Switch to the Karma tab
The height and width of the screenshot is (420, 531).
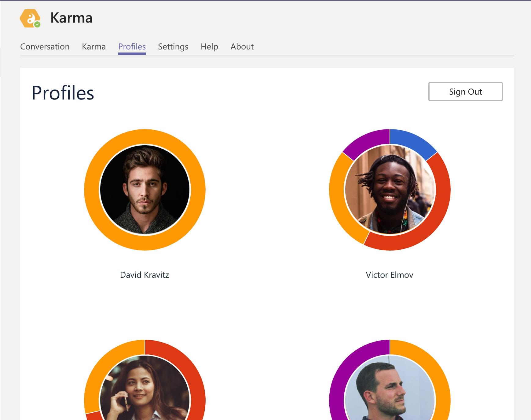(93, 46)
